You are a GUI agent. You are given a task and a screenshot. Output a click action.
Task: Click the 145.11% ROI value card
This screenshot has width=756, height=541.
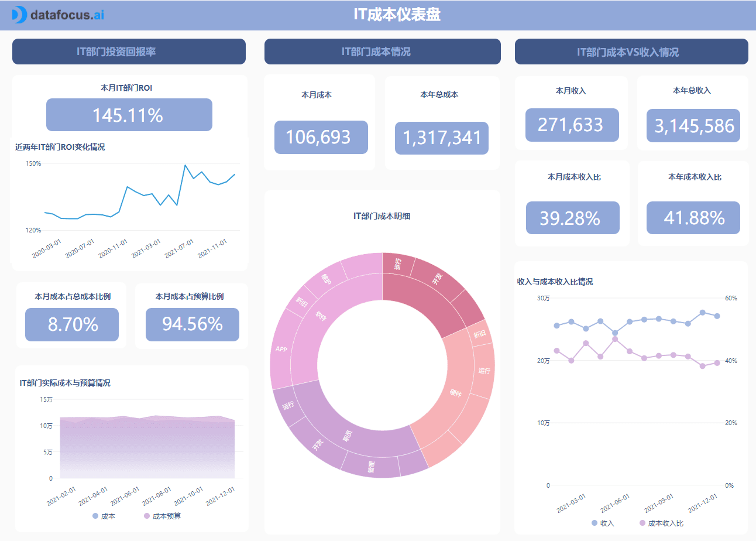tap(129, 115)
